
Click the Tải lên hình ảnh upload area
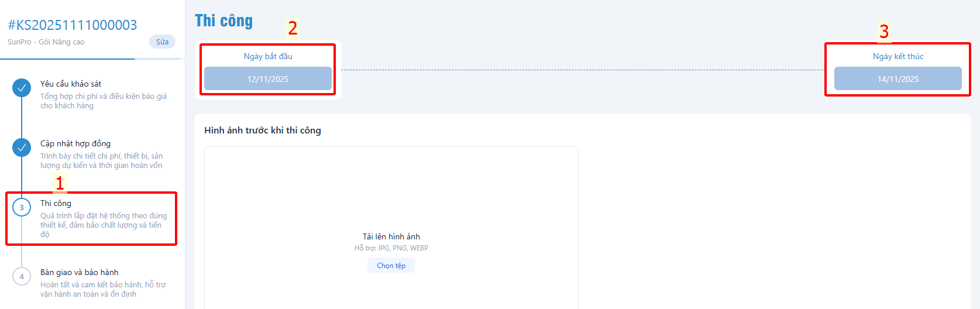click(391, 236)
